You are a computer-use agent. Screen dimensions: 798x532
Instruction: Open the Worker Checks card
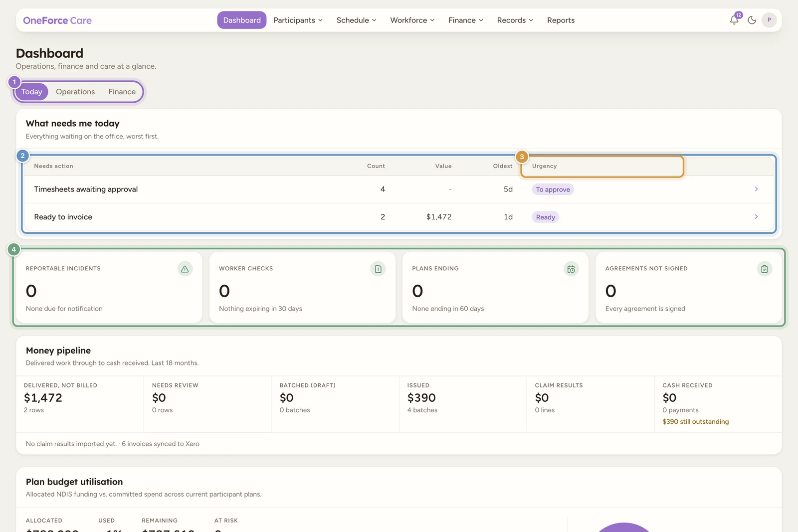coord(302,287)
